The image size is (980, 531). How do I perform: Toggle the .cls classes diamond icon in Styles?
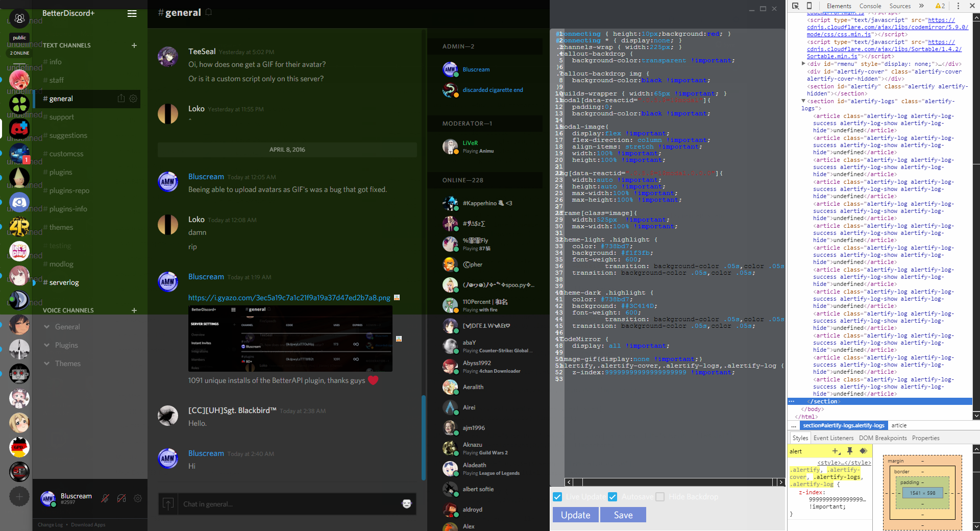[x=863, y=451]
